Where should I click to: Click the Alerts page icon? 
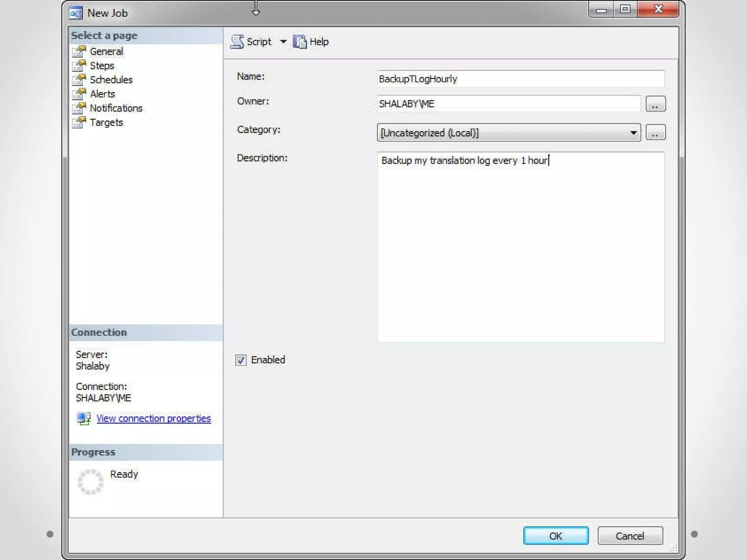tap(79, 94)
